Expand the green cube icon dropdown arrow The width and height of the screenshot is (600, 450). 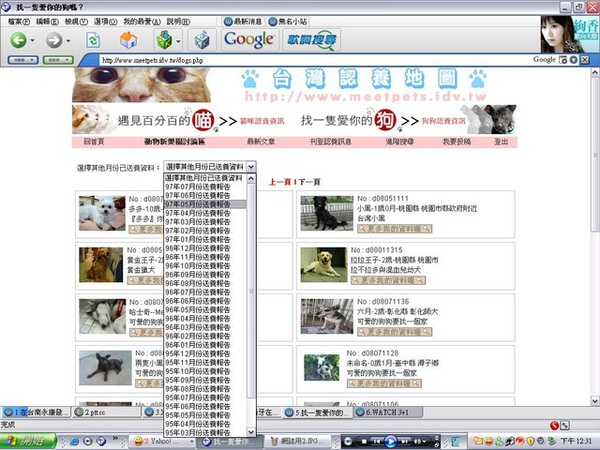[x=178, y=40]
